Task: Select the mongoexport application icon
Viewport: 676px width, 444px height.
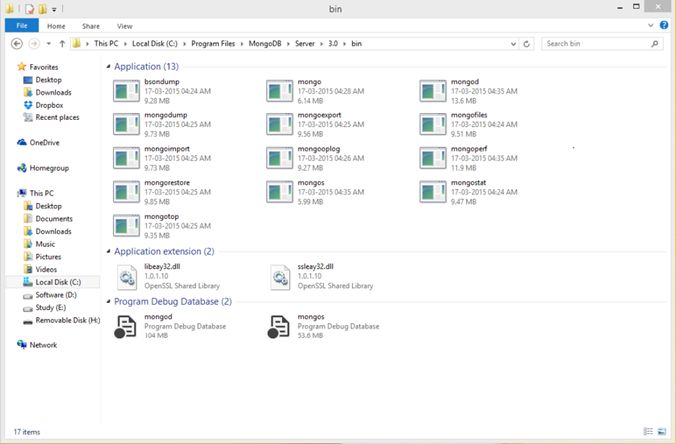Action: coord(279,124)
